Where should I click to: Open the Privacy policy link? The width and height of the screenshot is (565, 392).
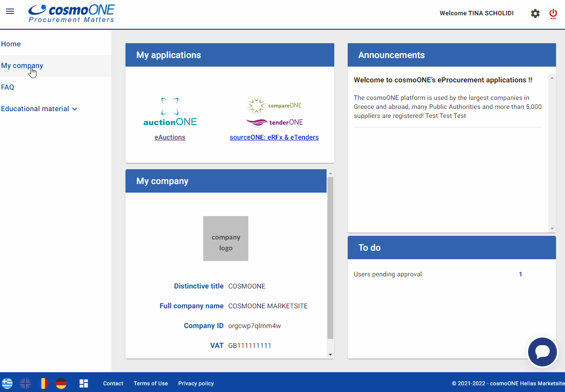(196, 383)
